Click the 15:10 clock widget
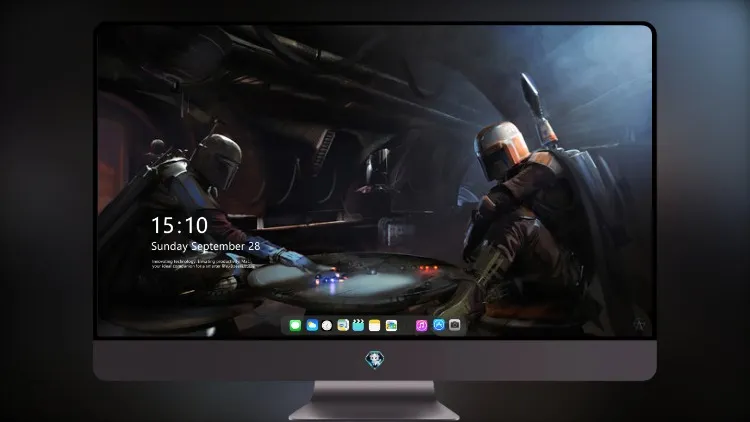This screenshot has height=422, width=750. [179, 225]
